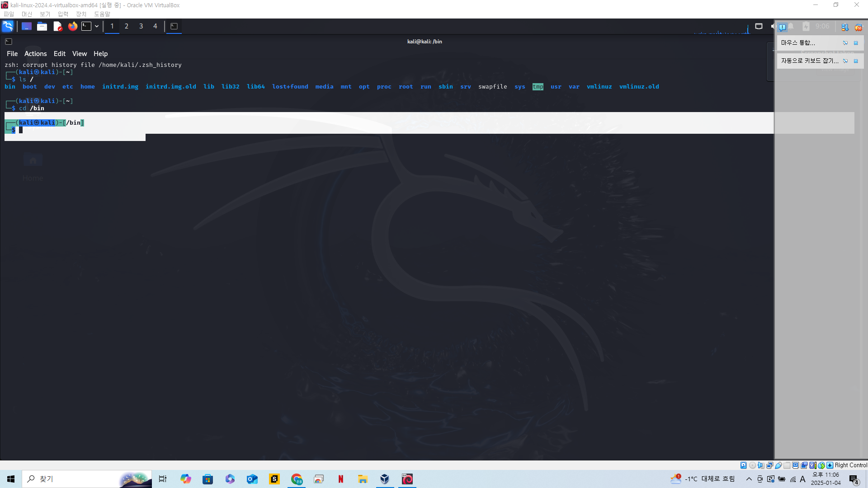Launch Firefox from the Kali panel
868x488 pixels.
point(72,26)
